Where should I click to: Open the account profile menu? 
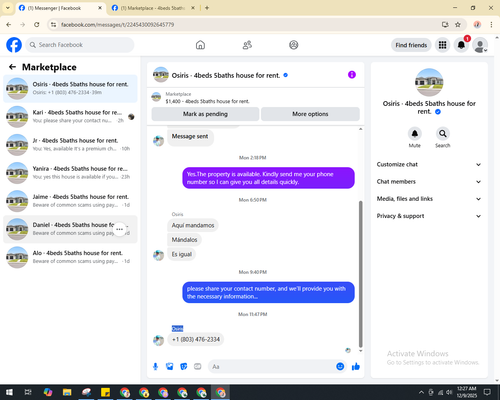pos(480,45)
